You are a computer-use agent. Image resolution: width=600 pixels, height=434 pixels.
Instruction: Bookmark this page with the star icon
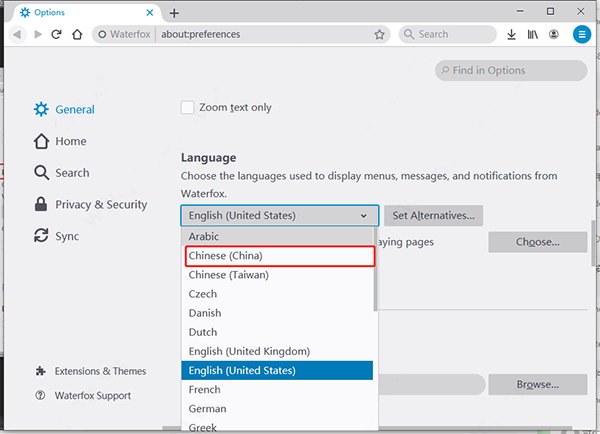[379, 34]
